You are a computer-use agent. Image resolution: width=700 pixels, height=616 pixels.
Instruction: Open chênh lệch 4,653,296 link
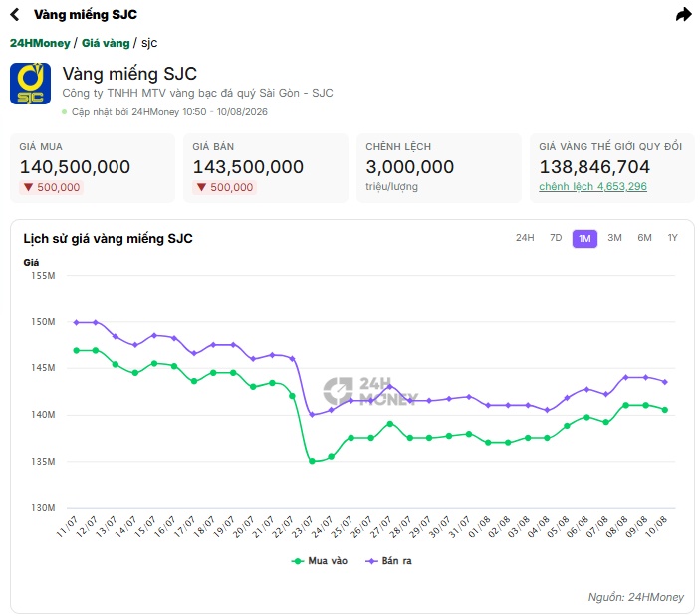(592, 186)
